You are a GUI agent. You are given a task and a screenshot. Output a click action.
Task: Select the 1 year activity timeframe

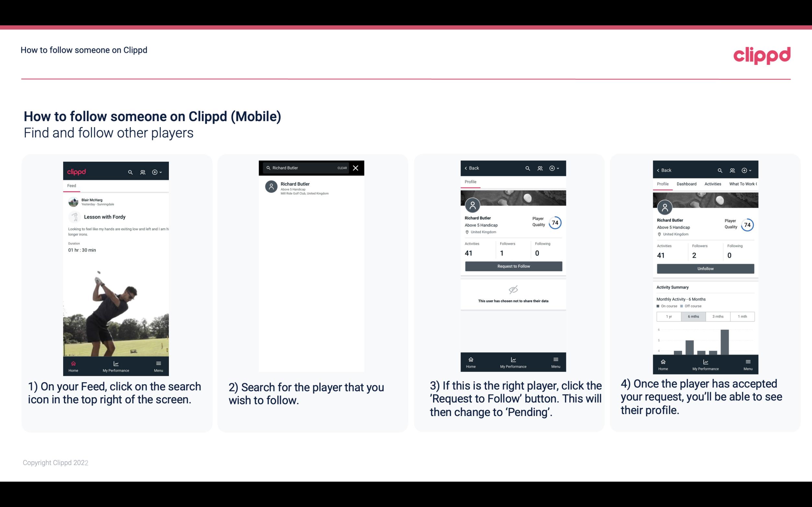(669, 317)
